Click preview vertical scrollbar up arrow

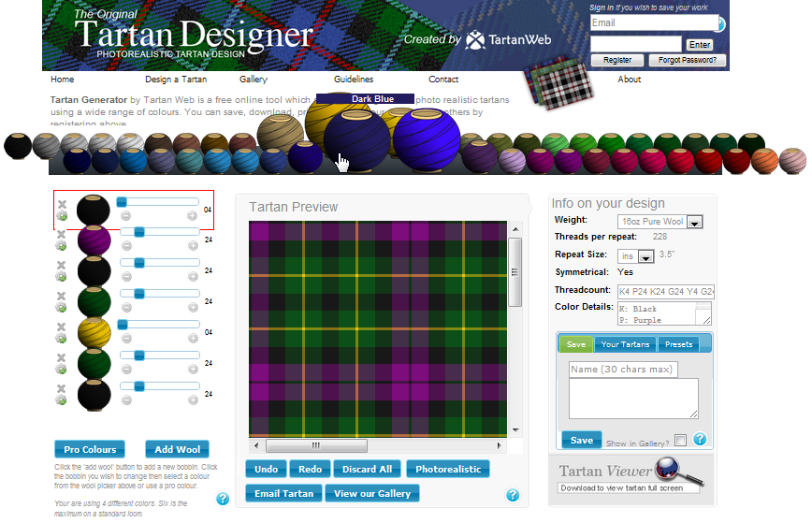515,229
